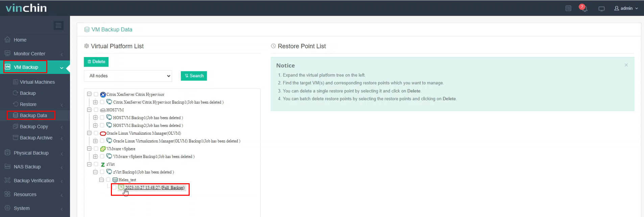This screenshot has height=217, width=644.
Task: Check the 2023-10-27 15:48:27 restore point checkbox
Action: 114,187
